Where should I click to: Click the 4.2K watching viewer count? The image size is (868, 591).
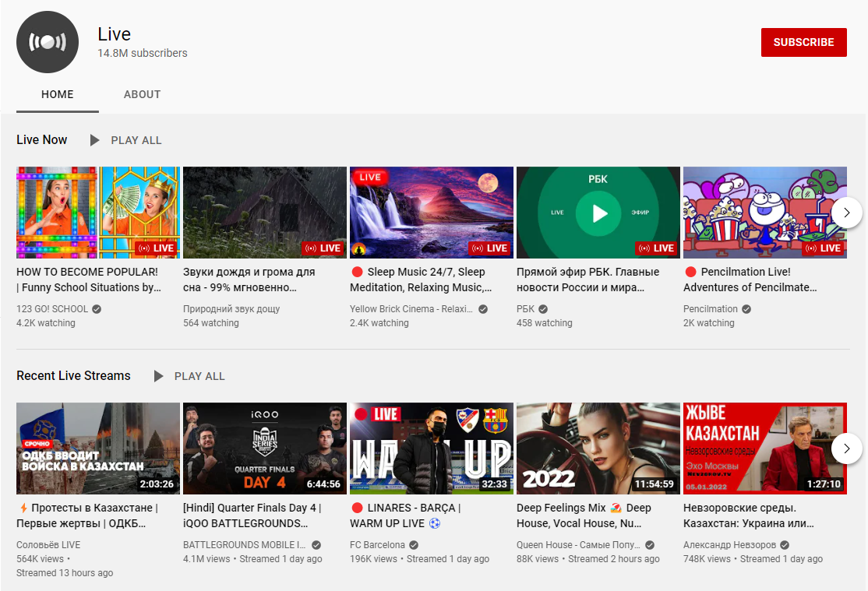coord(46,323)
